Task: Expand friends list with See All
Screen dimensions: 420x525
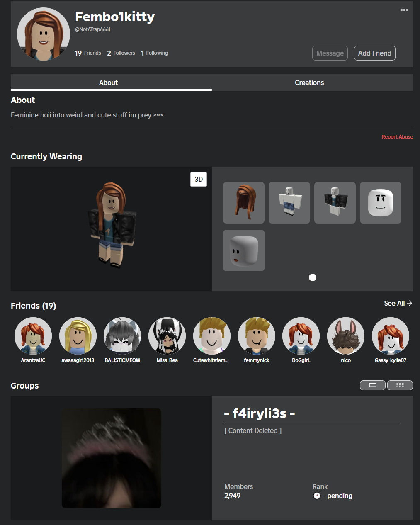Action: [x=398, y=303]
